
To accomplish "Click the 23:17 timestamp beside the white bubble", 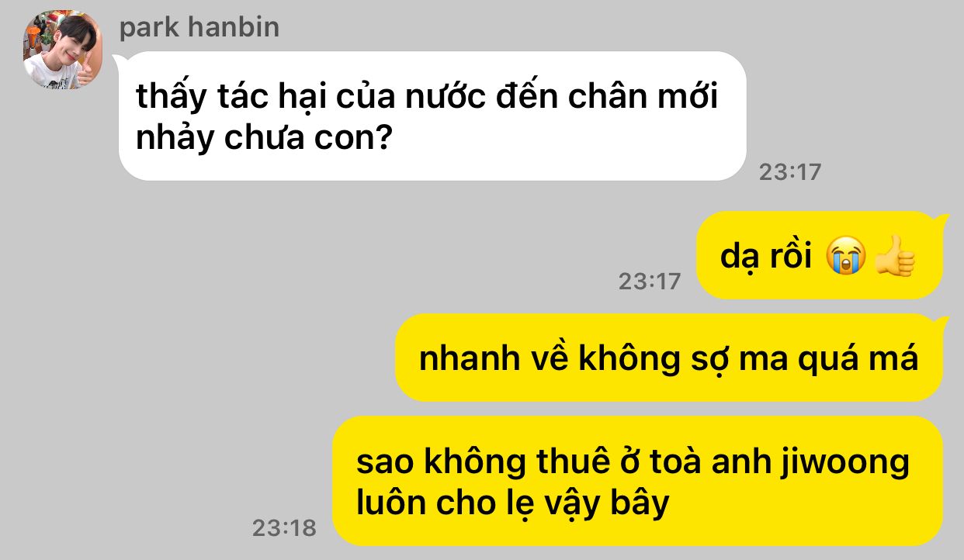I will pyautogui.click(x=789, y=172).
